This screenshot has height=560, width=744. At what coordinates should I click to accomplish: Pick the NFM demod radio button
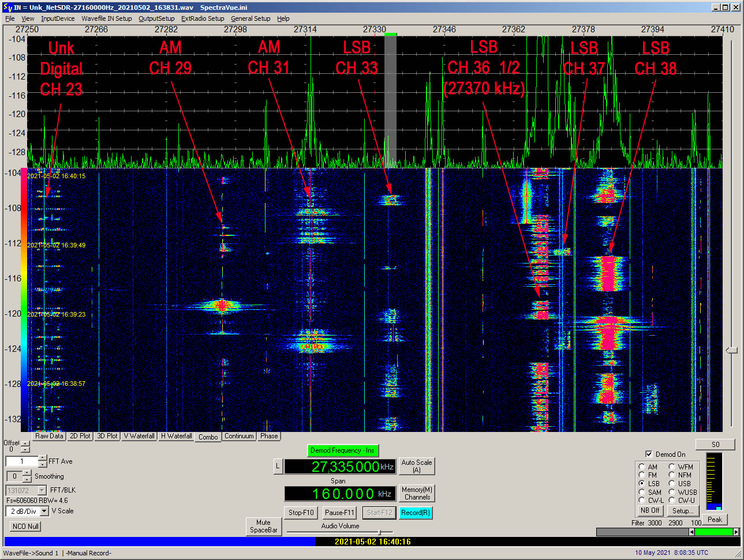[672, 475]
